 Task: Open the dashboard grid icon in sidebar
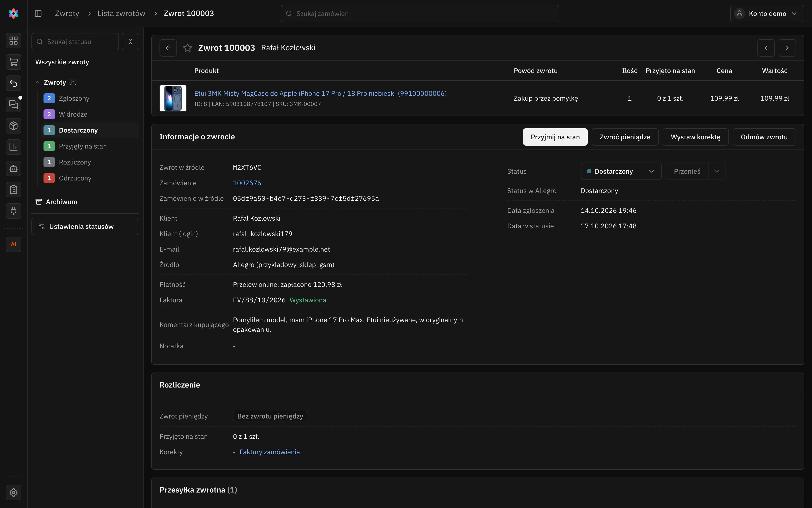pos(14,41)
